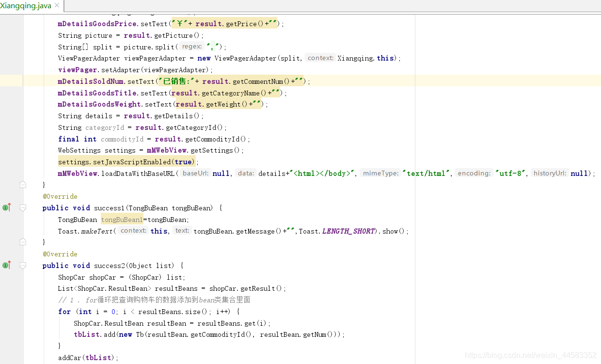601x364 pixels.
Task: Place cursor on mDetailsGoodsWeight
Action: (x=100, y=104)
